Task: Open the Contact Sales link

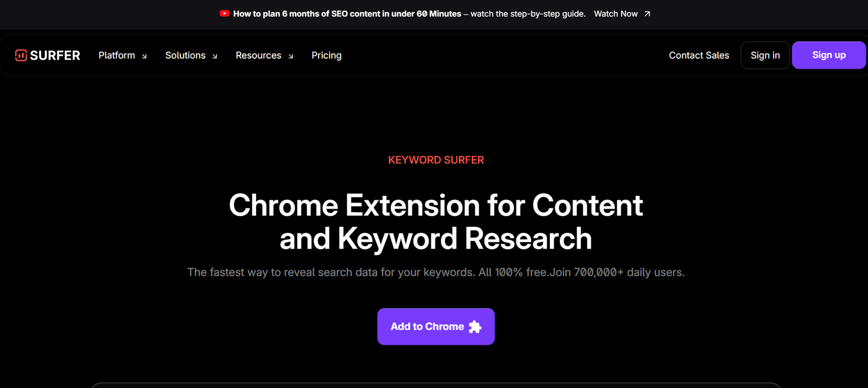Action: [699, 55]
